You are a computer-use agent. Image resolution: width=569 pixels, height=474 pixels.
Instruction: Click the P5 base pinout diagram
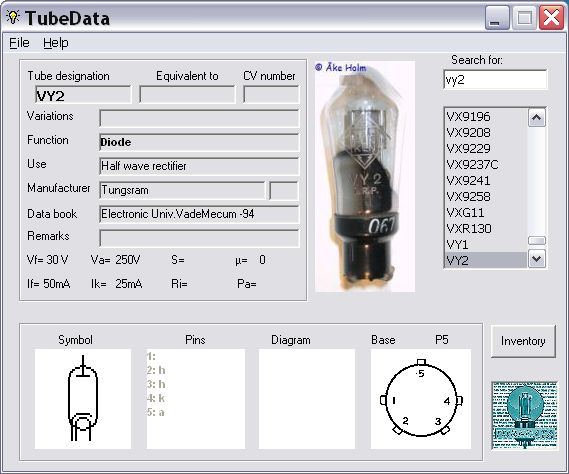[421, 399]
